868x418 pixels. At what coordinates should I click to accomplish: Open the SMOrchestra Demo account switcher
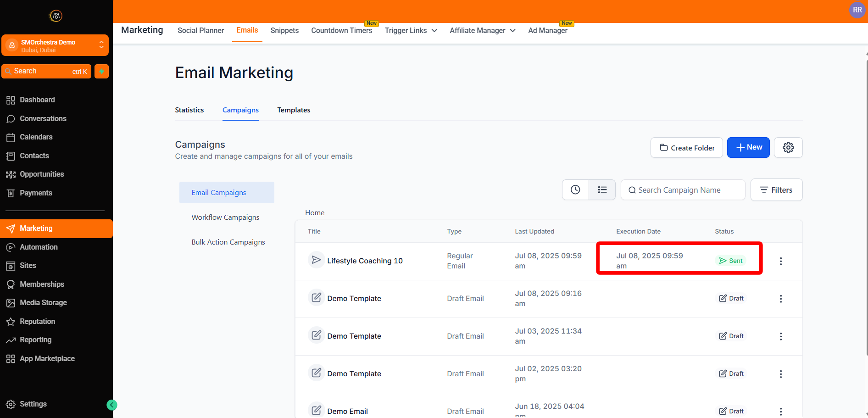tap(55, 45)
